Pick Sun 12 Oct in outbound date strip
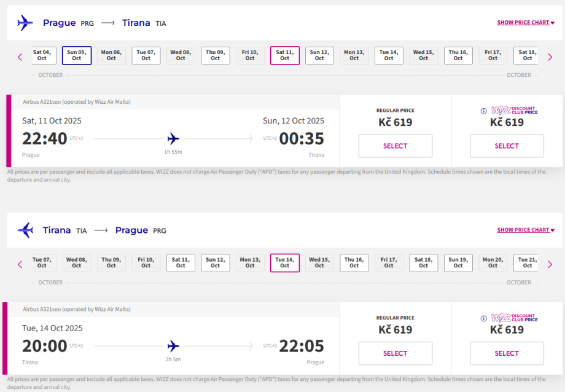 319,55
